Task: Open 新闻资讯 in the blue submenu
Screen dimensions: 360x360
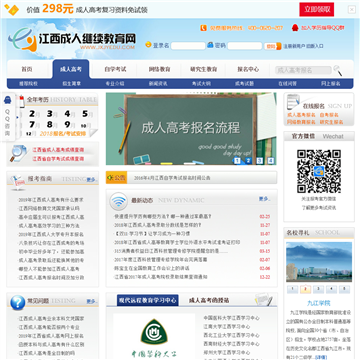Action: [158, 84]
